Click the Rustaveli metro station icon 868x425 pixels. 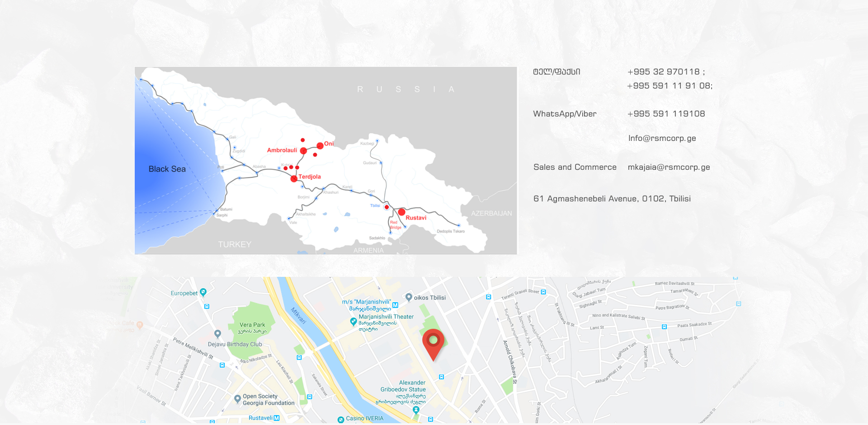pyautogui.click(x=277, y=418)
